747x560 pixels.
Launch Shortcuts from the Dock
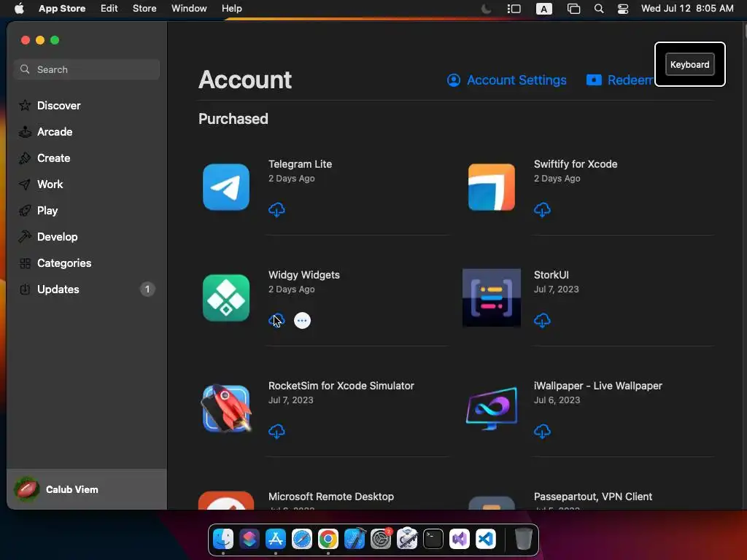tap(249, 539)
